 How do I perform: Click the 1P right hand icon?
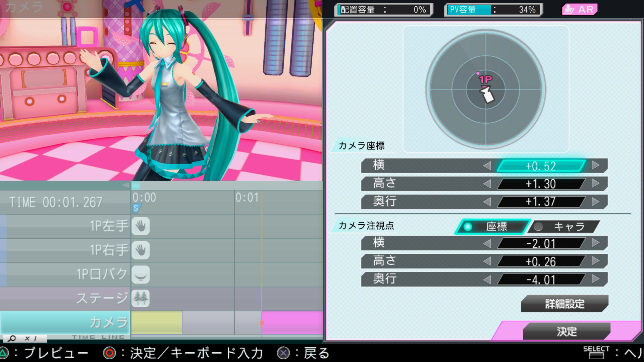pos(141,250)
